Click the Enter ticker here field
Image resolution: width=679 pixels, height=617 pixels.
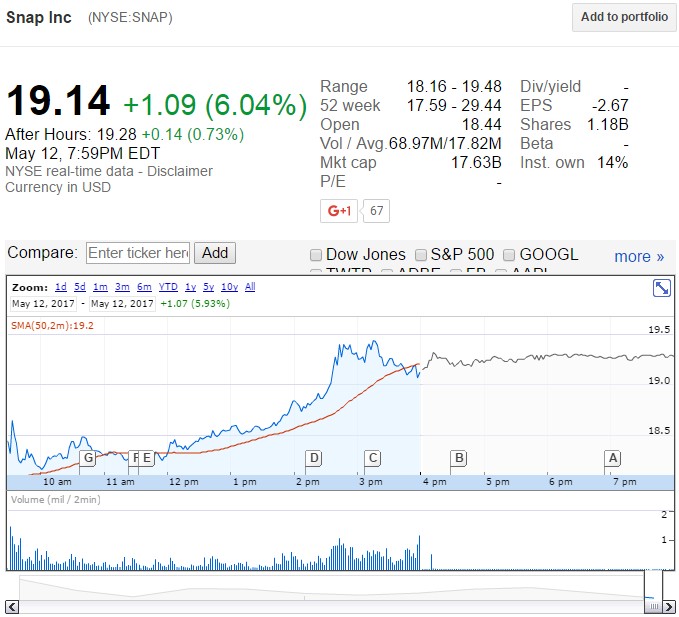tap(138, 253)
